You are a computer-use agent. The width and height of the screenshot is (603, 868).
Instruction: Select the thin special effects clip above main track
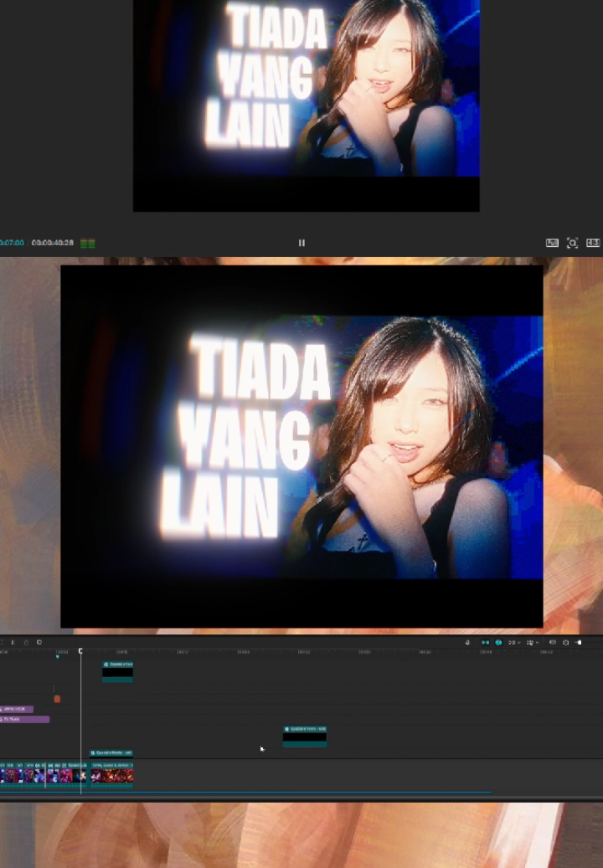(x=111, y=752)
